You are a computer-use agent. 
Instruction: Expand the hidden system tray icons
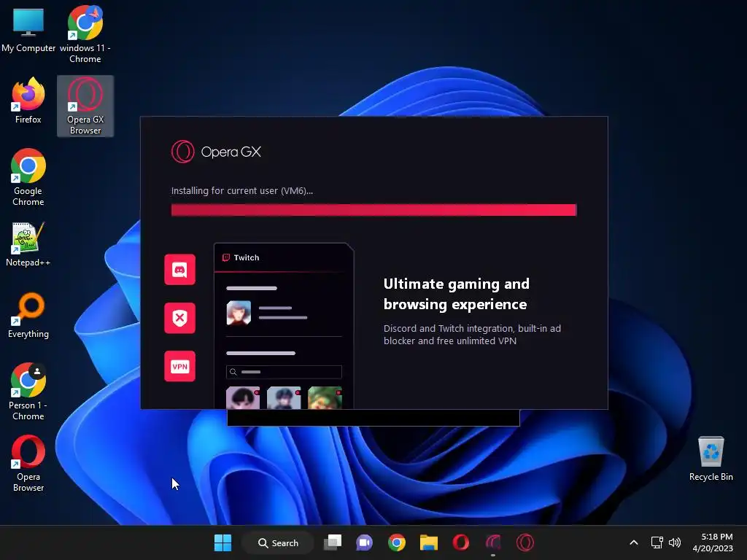634,542
